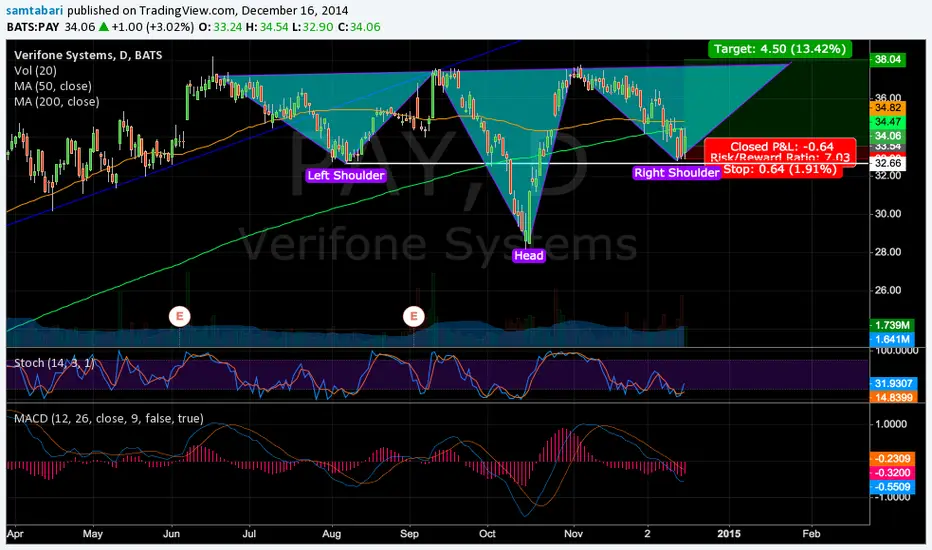Viewport: 932px width, 550px height.
Task: Click the -0.2309 MACD value tag
Action: [x=892, y=458]
